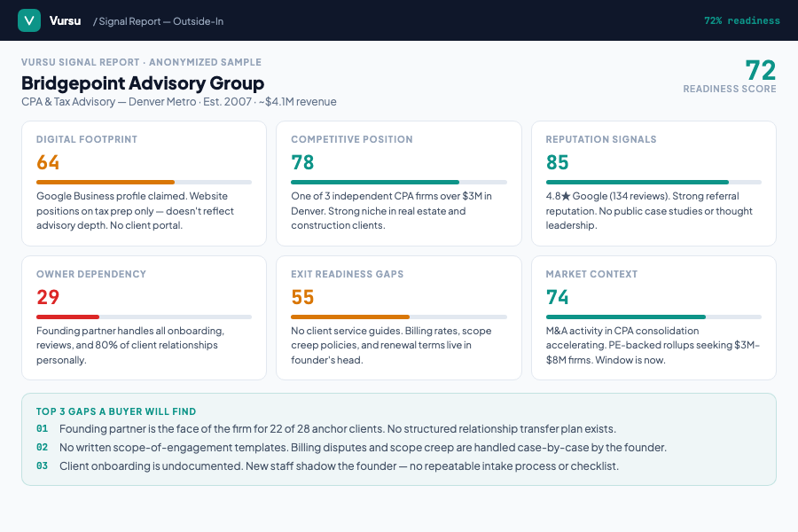The width and height of the screenshot is (798, 532).
Task: Click the red Owner Dependency score 29
Action: pos(48,297)
